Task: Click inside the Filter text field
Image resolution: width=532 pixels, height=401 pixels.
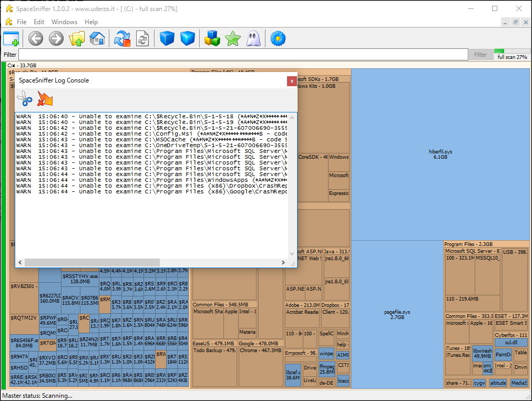Action: point(243,55)
